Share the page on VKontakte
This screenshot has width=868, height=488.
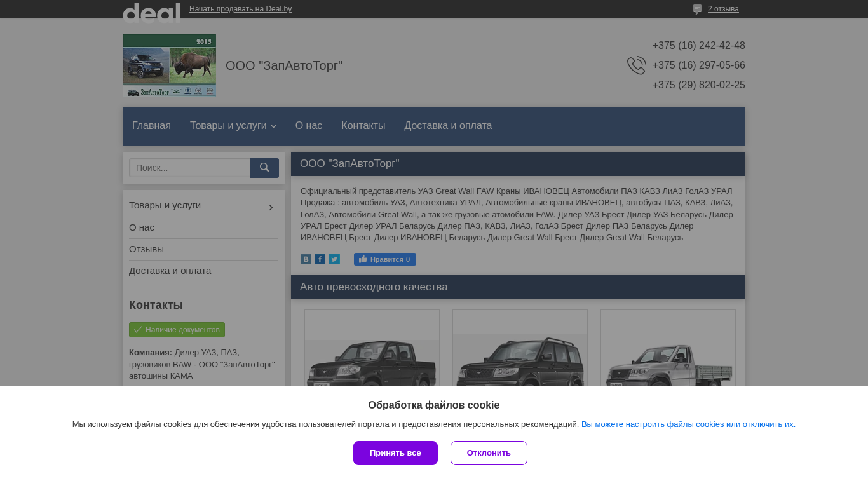pos(306,259)
